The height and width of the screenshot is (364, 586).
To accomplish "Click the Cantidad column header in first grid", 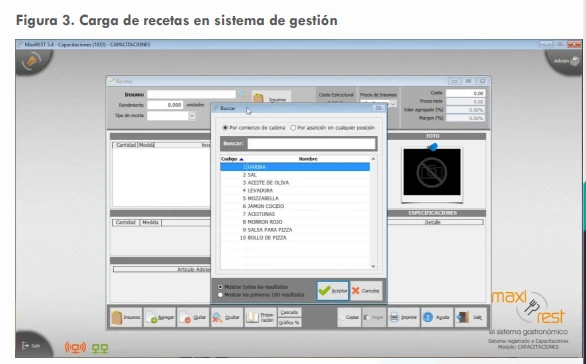I will (x=125, y=145).
